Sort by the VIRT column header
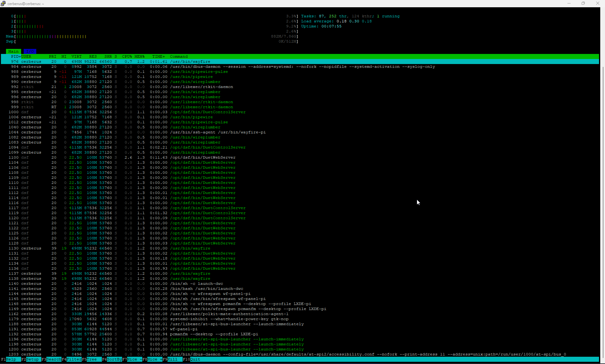Viewport: 605px width, 364px height. point(77,56)
